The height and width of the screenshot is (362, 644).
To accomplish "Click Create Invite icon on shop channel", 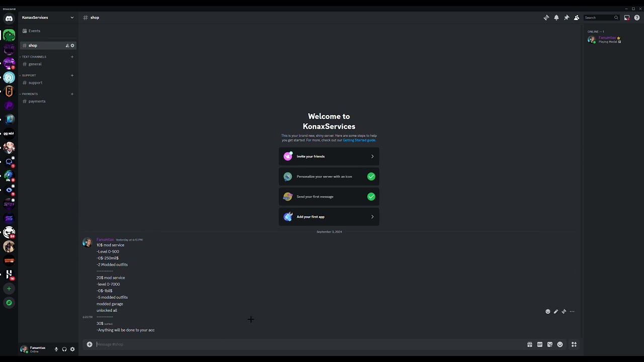I will pos(67,46).
